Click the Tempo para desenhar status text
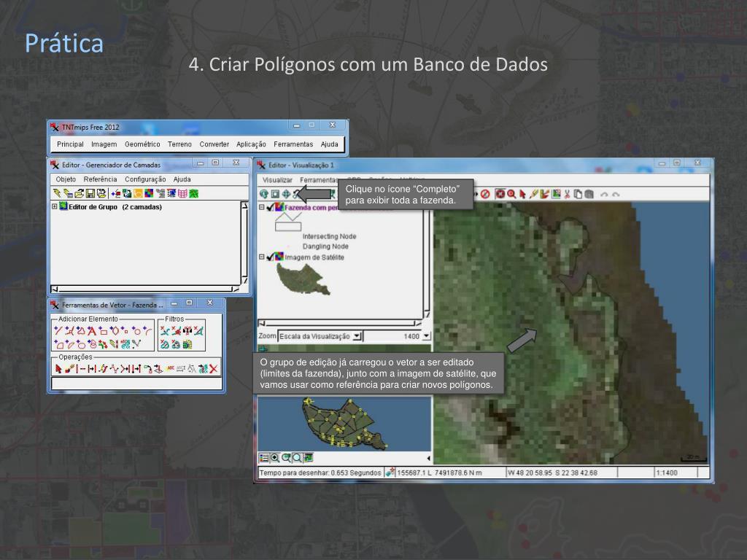Viewport: 747px width, 560px height. pos(320,472)
